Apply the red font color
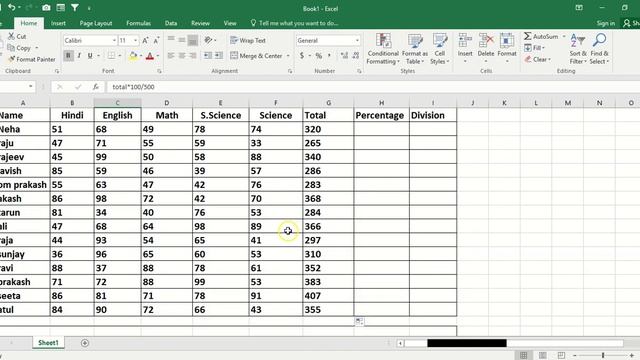Screen dimensions: 640x360 click(150, 56)
